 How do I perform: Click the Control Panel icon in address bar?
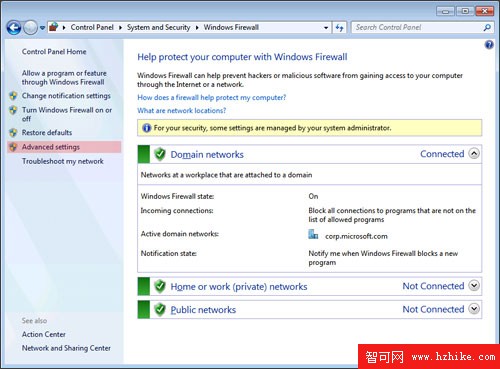pos(53,27)
